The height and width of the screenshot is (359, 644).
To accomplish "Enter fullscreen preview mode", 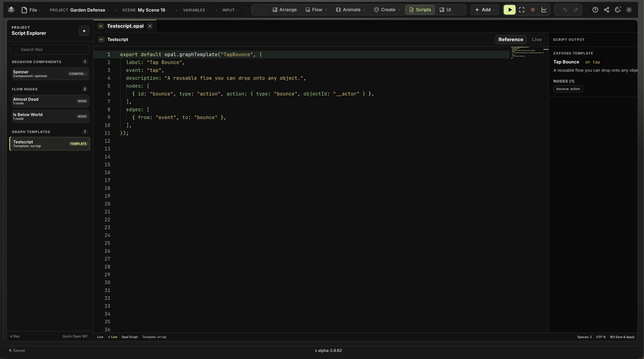I will (x=521, y=10).
